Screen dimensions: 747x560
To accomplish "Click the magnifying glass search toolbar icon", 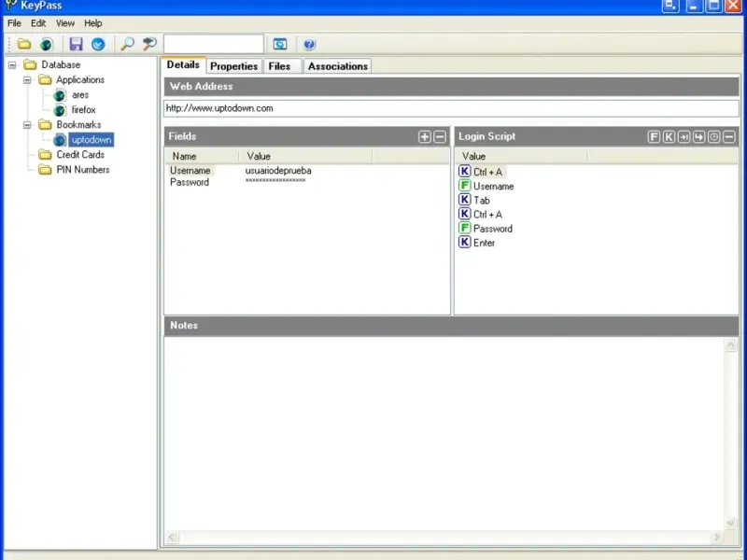I will pyautogui.click(x=127, y=44).
